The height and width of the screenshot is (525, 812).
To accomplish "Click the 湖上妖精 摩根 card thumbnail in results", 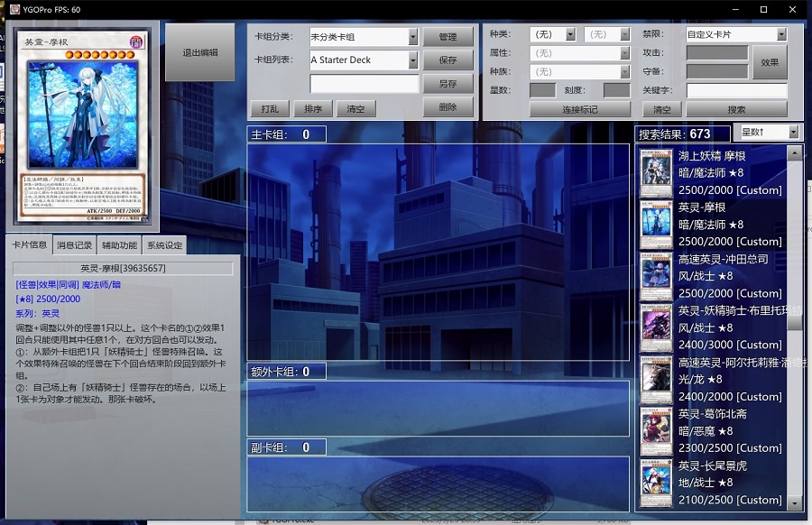I will coord(656,173).
